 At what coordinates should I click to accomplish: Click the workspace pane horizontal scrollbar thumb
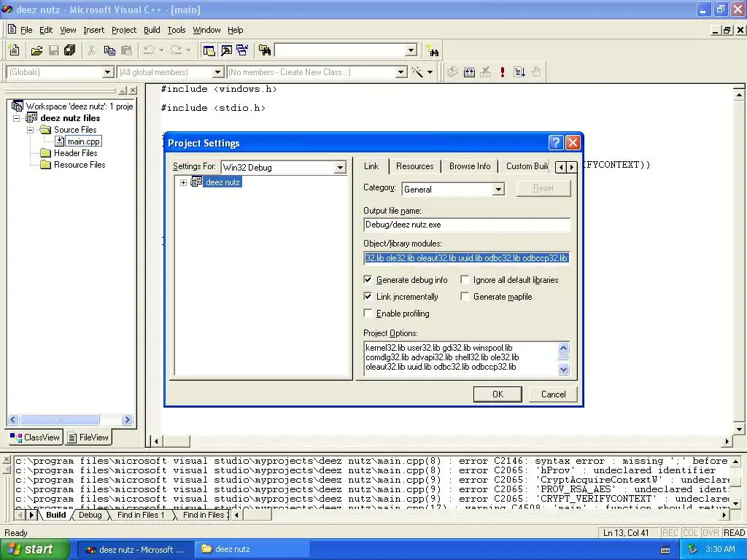click(60, 419)
